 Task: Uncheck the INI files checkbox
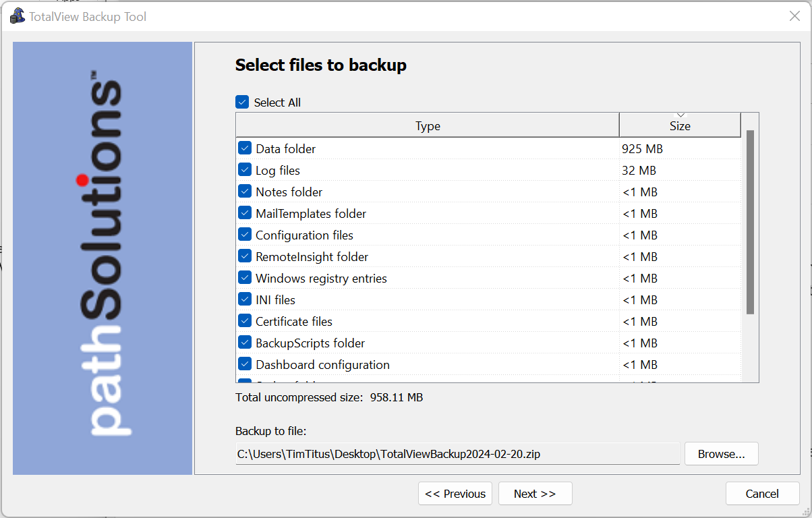tap(245, 299)
